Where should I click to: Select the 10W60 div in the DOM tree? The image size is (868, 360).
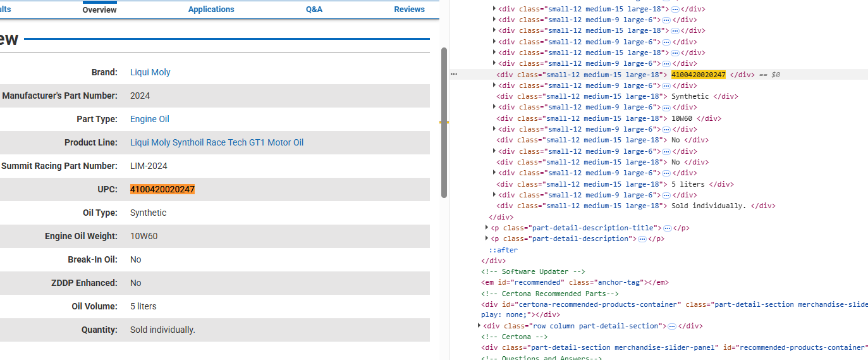(x=609, y=118)
